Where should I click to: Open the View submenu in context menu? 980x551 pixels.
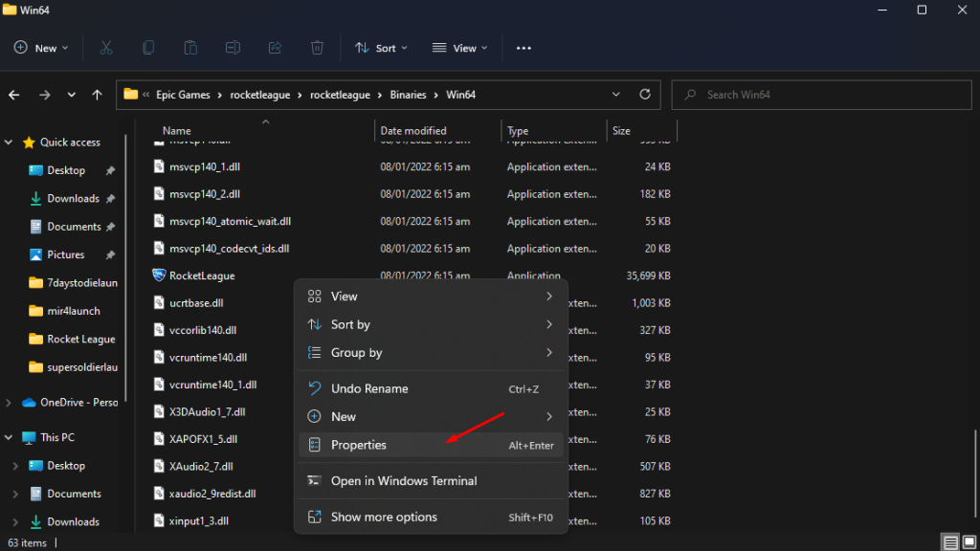(x=431, y=297)
